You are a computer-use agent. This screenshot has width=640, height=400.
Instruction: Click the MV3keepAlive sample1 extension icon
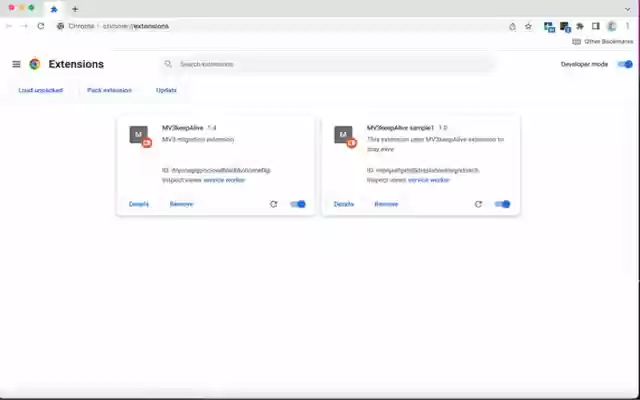point(345,136)
